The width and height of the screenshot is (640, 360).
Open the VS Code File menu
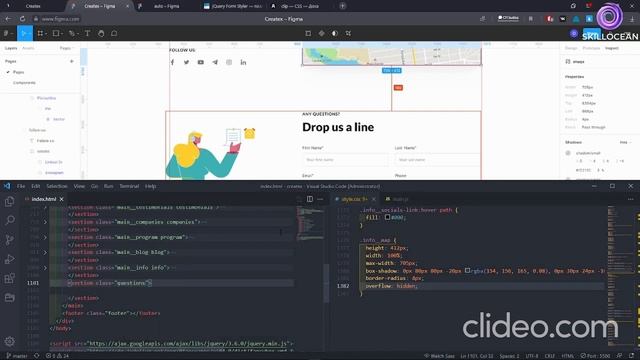tap(21, 186)
